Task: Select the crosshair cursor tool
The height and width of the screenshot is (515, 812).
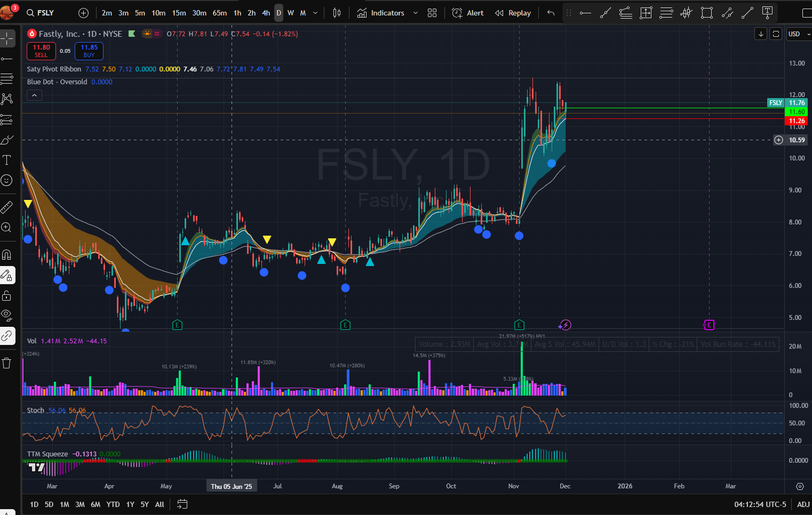Action: tap(7, 38)
